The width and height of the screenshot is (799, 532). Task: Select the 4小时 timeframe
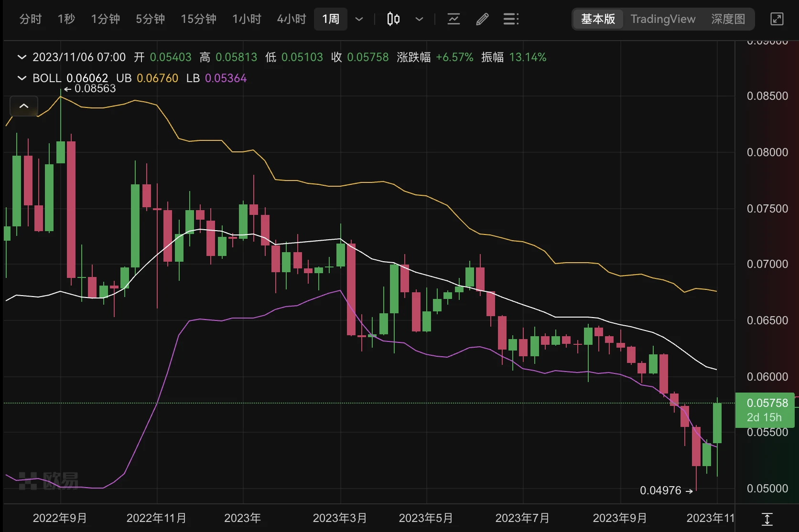coord(291,19)
